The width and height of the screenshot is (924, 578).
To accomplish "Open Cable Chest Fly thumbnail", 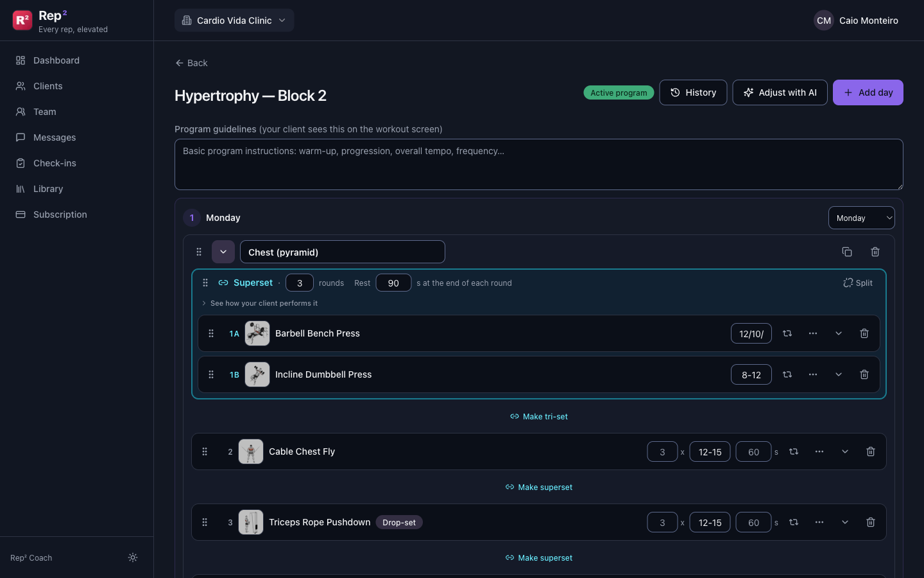I will pos(251,451).
